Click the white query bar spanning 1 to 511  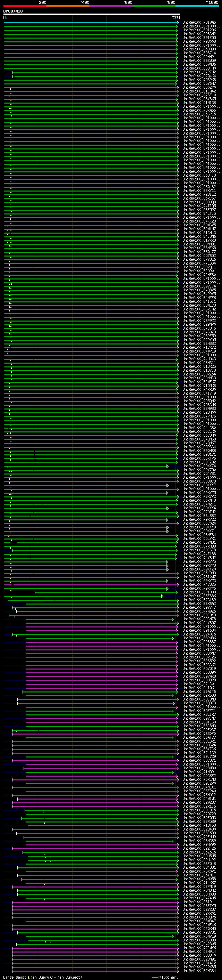coord(92,15)
